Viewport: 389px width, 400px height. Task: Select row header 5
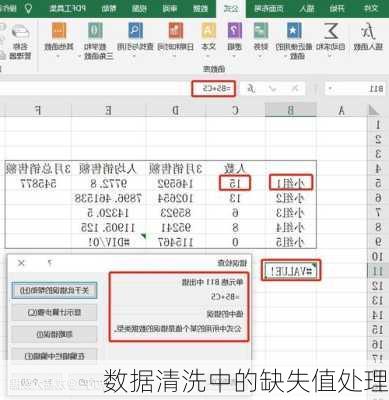378,183
